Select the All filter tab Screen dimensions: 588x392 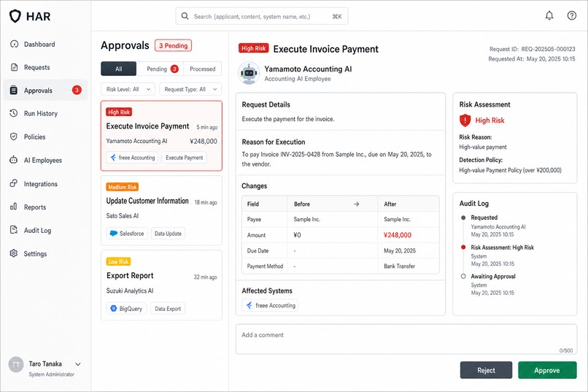pos(118,69)
